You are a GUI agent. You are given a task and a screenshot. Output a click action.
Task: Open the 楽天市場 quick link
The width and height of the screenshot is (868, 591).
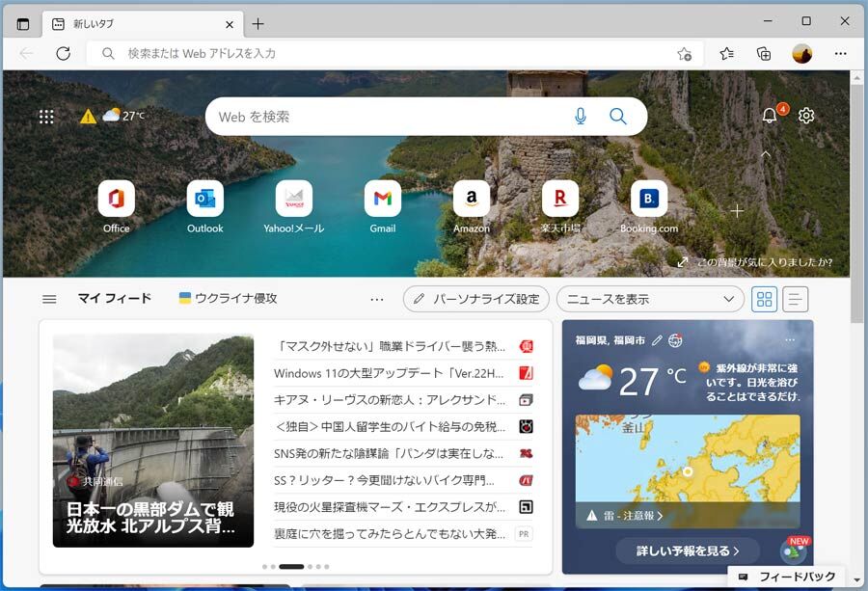coord(560,207)
